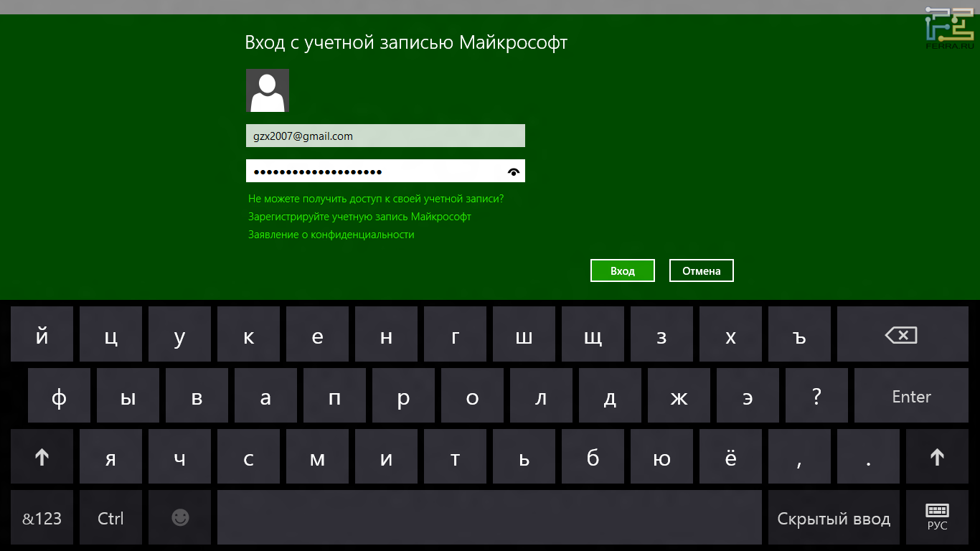Image resolution: width=980 pixels, height=551 pixels.
Task: Tap the Backspace key icon
Action: (903, 334)
